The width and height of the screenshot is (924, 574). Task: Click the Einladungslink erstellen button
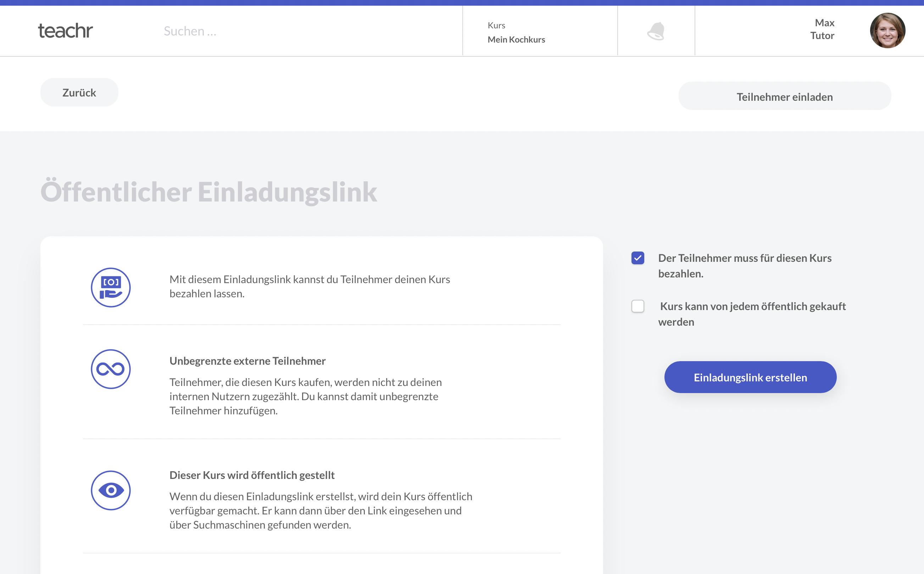(750, 377)
